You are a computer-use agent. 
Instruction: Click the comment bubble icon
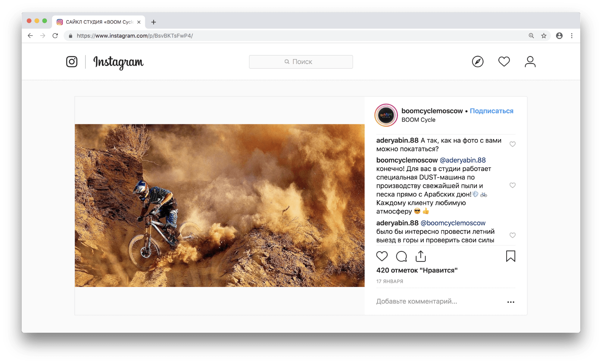point(401,257)
